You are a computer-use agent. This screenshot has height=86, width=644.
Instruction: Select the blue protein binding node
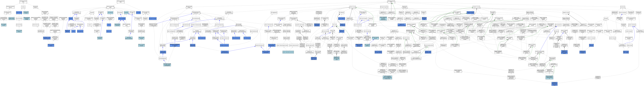(x=19, y=12)
